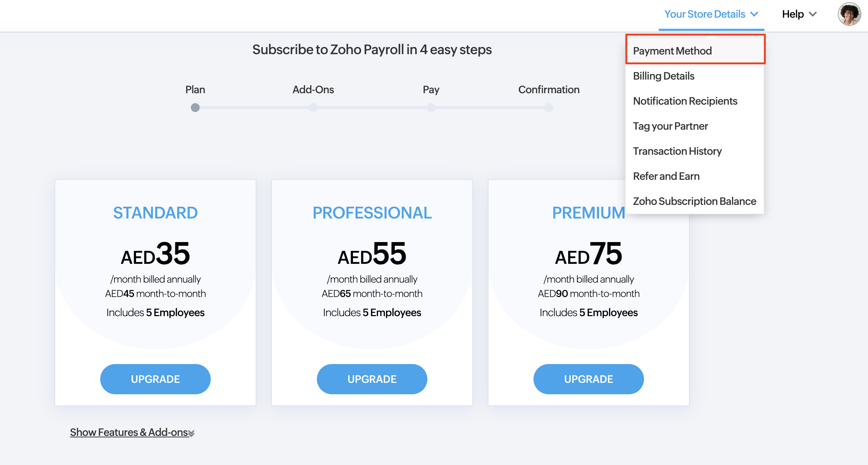
Task: Select Notification Recipients
Action: click(x=685, y=101)
